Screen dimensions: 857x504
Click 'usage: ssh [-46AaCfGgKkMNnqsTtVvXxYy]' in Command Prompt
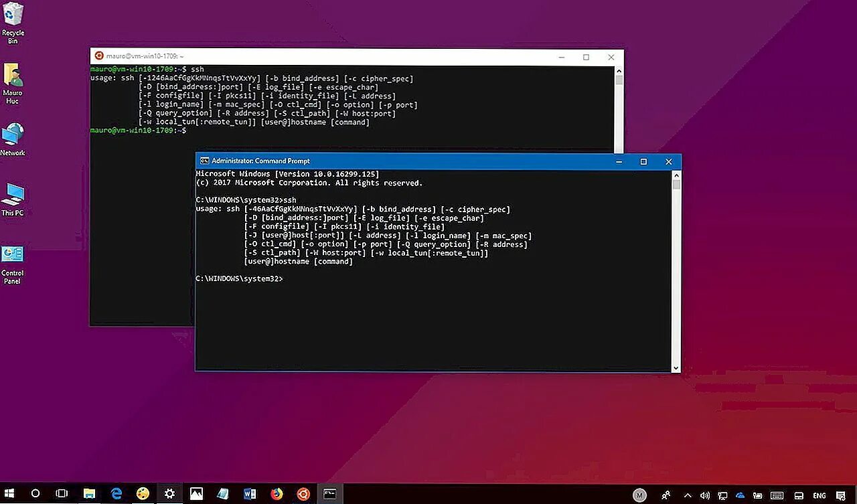coord(276,209)
